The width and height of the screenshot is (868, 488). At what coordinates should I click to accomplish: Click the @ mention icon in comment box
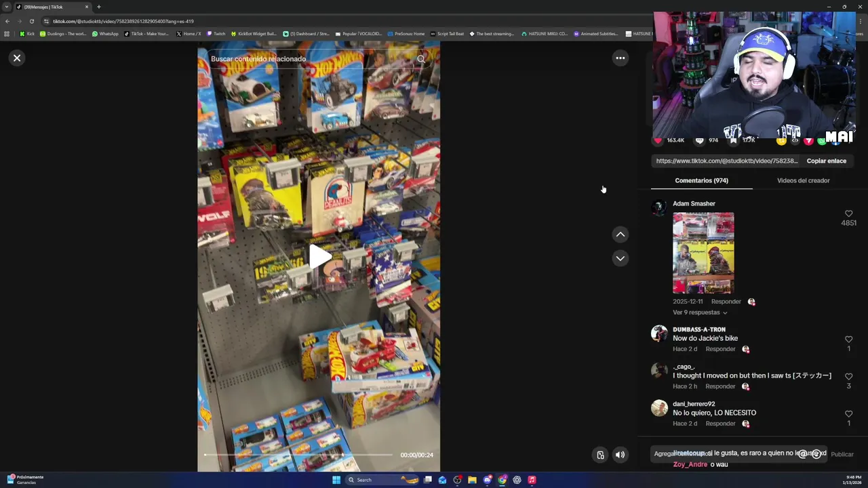coord(803,454)
